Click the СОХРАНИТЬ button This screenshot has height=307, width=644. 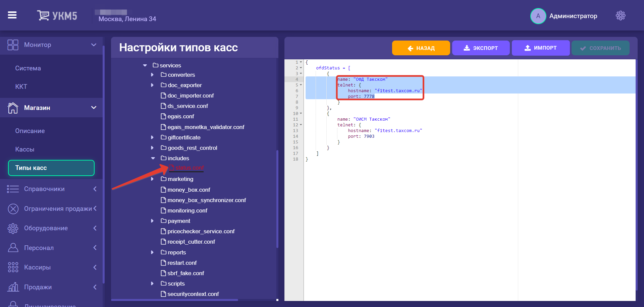pos(600,48)
